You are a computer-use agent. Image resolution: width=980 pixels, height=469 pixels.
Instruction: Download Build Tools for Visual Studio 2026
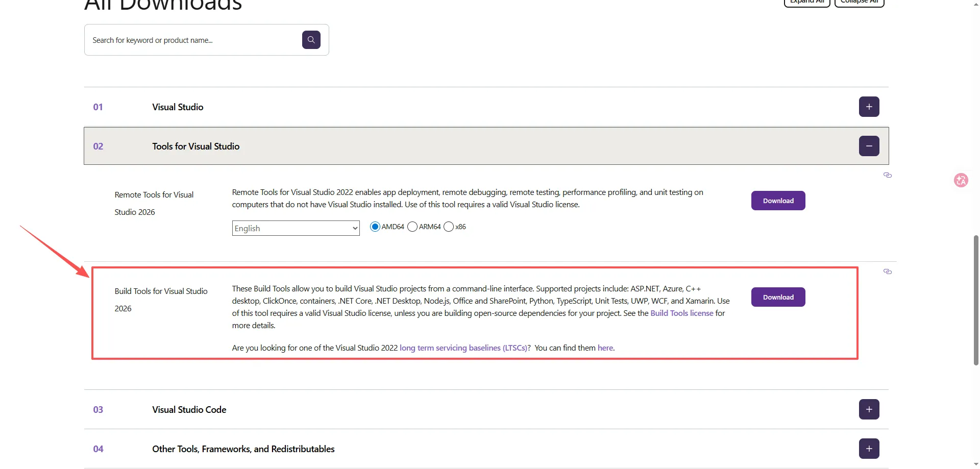[778, 297]
